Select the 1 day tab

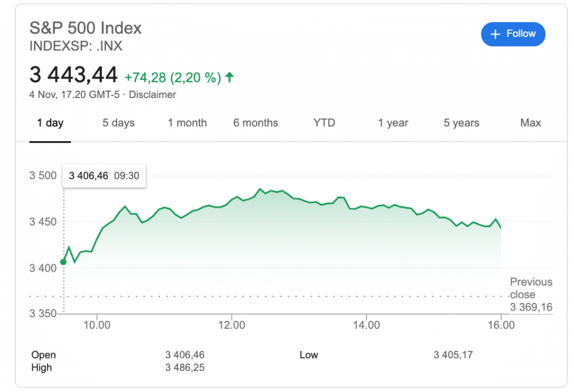50,123
